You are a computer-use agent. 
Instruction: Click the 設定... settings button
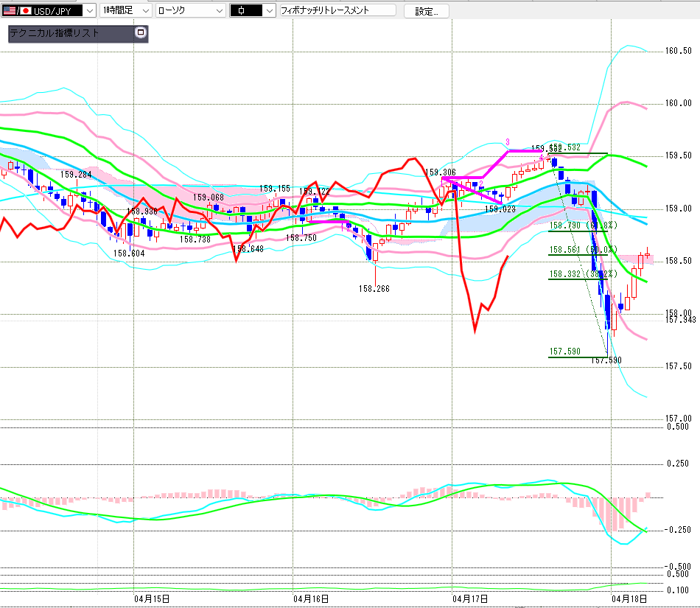[426, 11]
